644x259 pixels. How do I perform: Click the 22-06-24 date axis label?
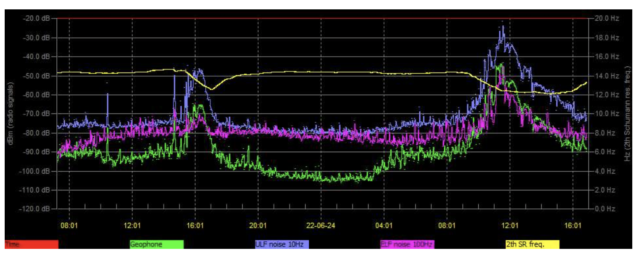coord(321,225)
